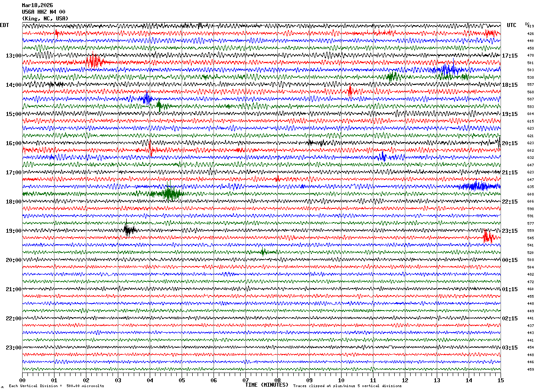Click the DC offset value 608
The image size is (536, 392).
pos(530,194)
